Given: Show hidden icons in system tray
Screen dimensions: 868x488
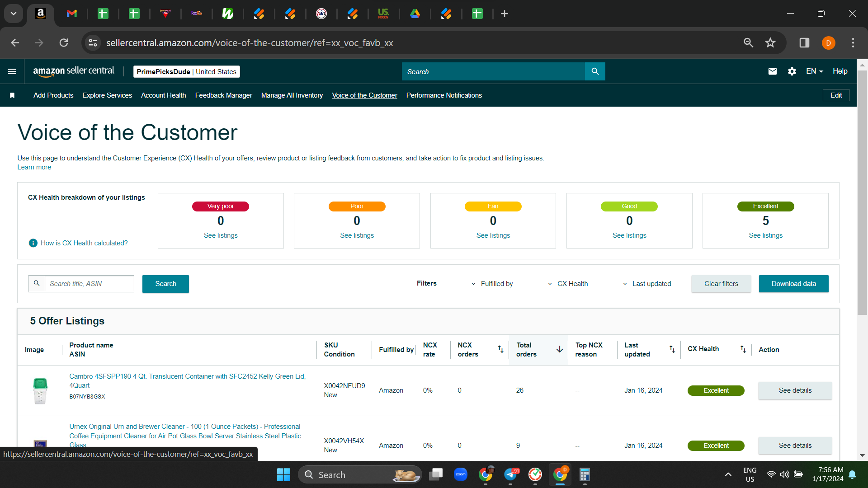Looking at the screenshot, I should [728, 474].
